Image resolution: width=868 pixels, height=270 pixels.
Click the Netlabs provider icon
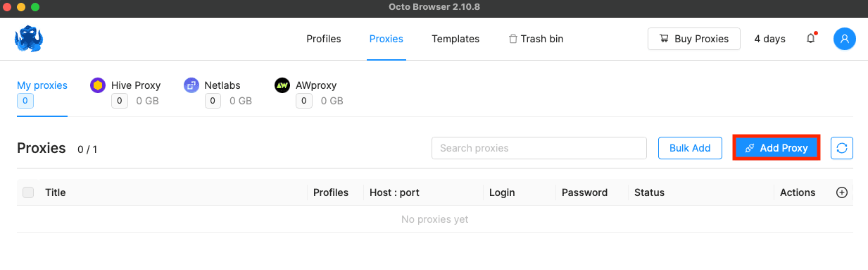click(x=191, y=85)
